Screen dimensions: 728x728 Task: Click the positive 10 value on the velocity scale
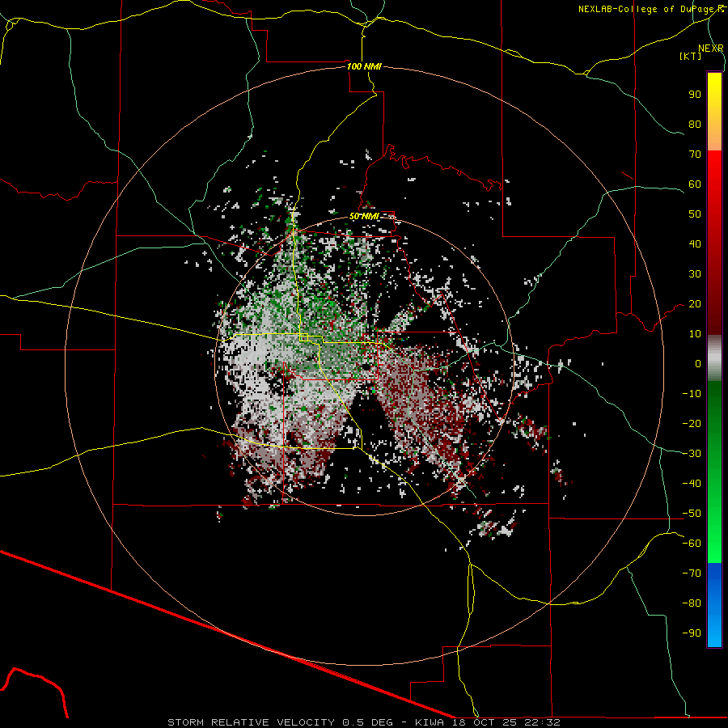pos(695,334)
